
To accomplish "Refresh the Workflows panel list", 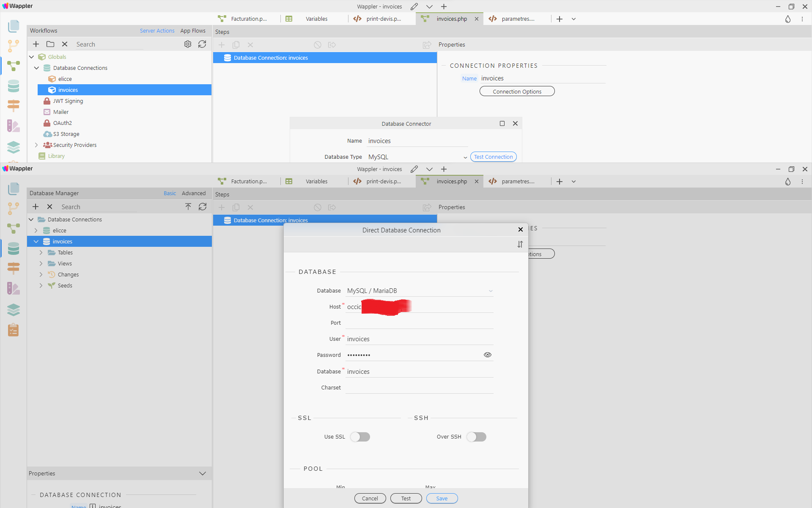I will (x=202, y=44).
